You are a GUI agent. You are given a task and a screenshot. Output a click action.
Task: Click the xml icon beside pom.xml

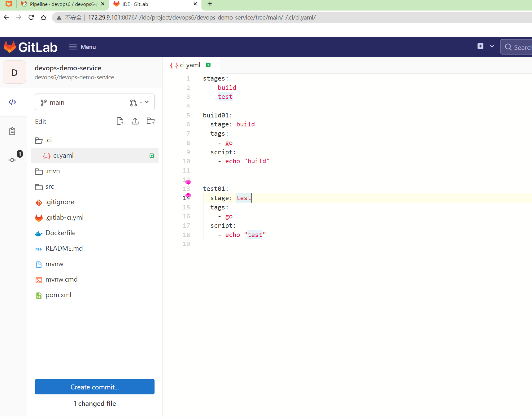click(39, 296)
